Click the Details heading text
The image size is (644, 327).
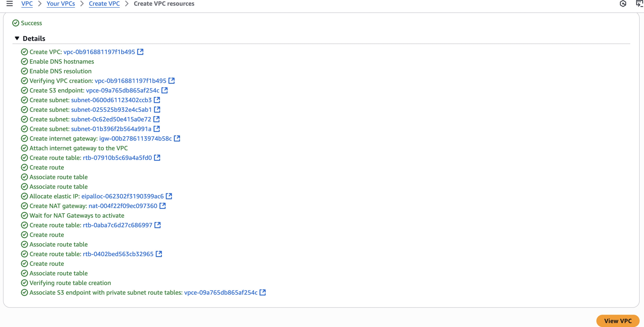click(x=34, y=38)
